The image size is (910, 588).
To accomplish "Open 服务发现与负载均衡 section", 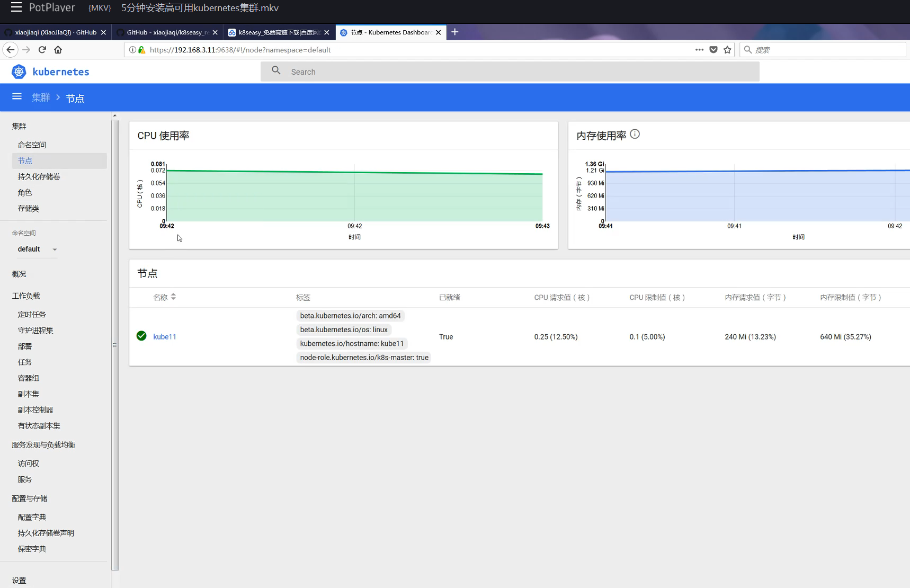I will pyautogui.click(x=43, y=444).
